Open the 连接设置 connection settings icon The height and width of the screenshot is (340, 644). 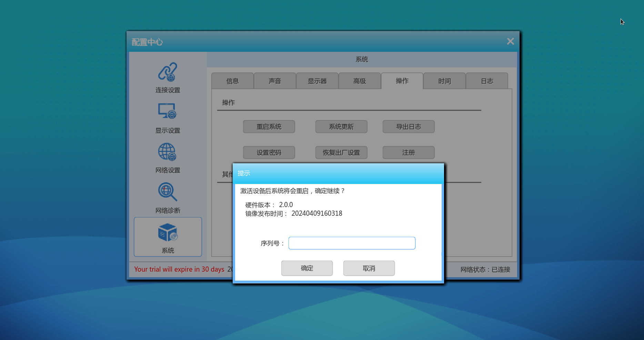pyautogui.click(x=168, y=72)
